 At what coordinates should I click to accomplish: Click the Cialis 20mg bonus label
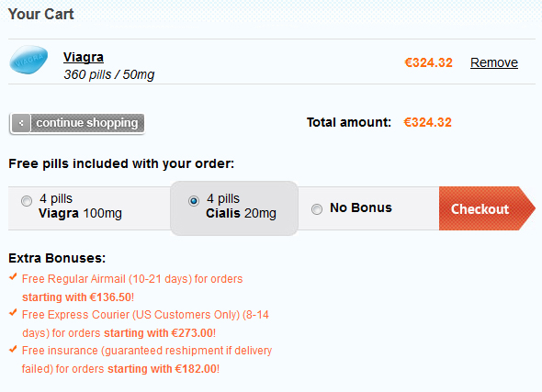(241, 207)
